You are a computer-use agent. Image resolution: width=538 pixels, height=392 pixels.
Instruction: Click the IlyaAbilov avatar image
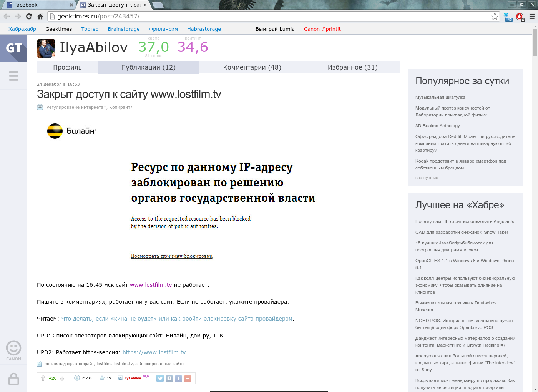click(46, 48)
